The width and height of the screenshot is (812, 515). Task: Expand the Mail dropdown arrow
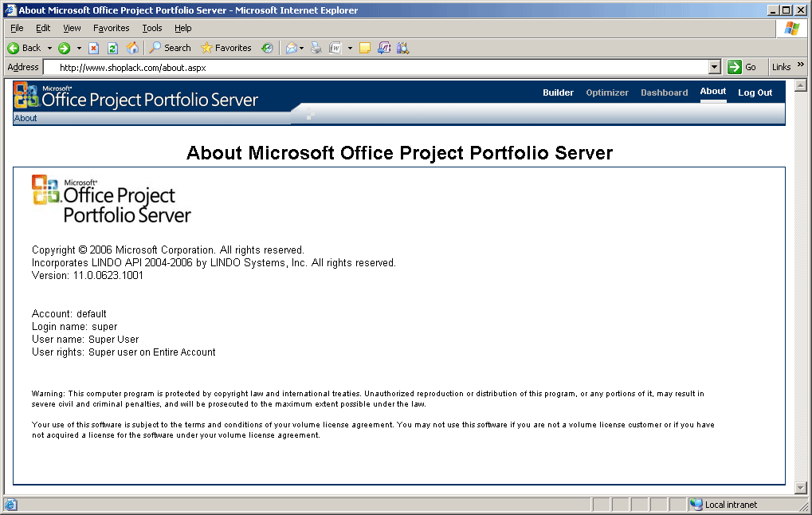301,48
